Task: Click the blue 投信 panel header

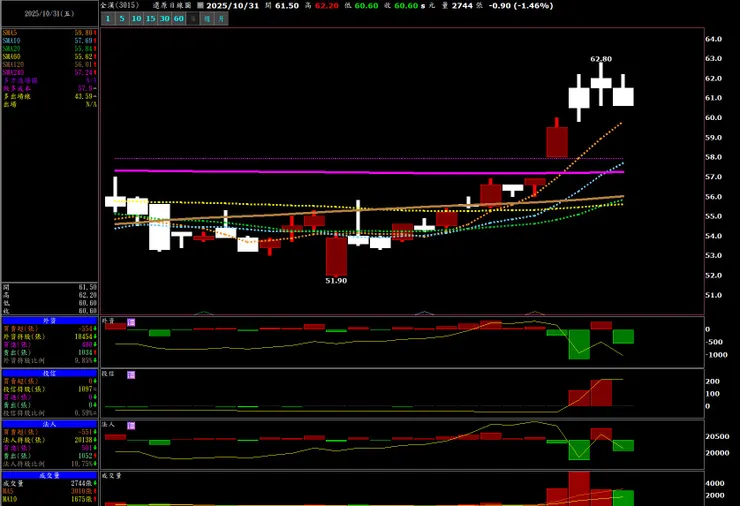Action: point(50,373)
